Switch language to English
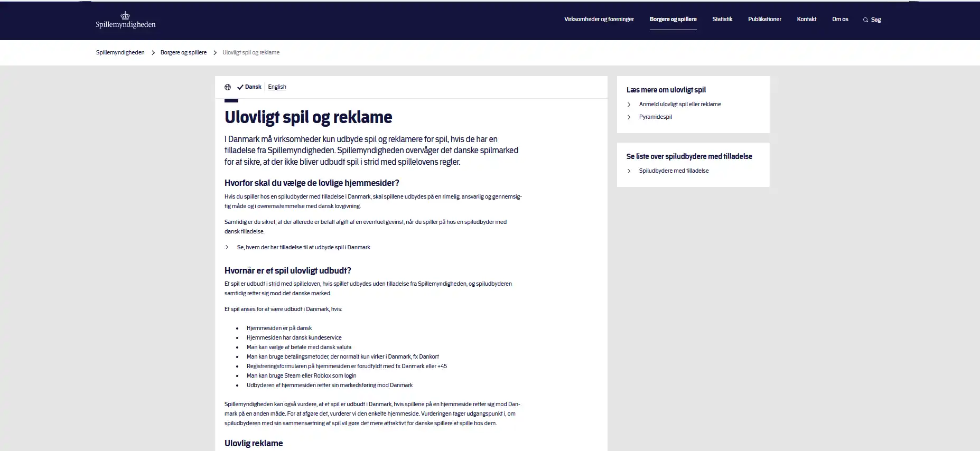Image resolution: width=980 pixels, height=451 pixels. pyautogui.click(x=277, y=87)
